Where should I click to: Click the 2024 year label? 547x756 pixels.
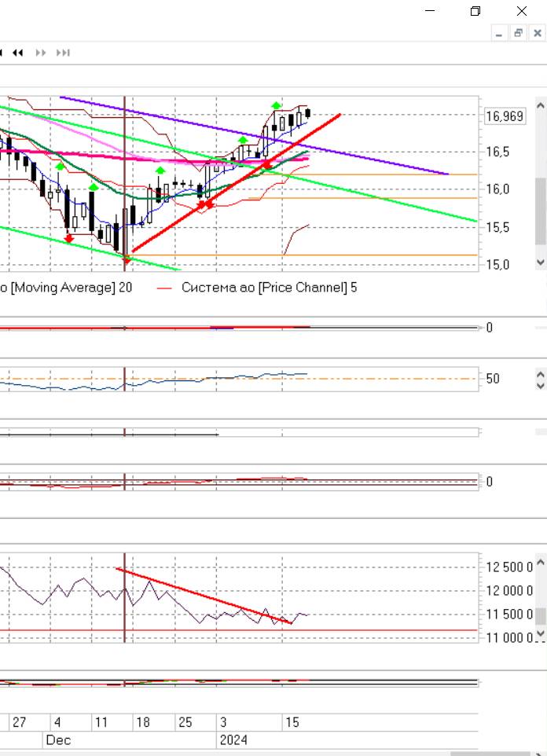[x=233, y=740]
